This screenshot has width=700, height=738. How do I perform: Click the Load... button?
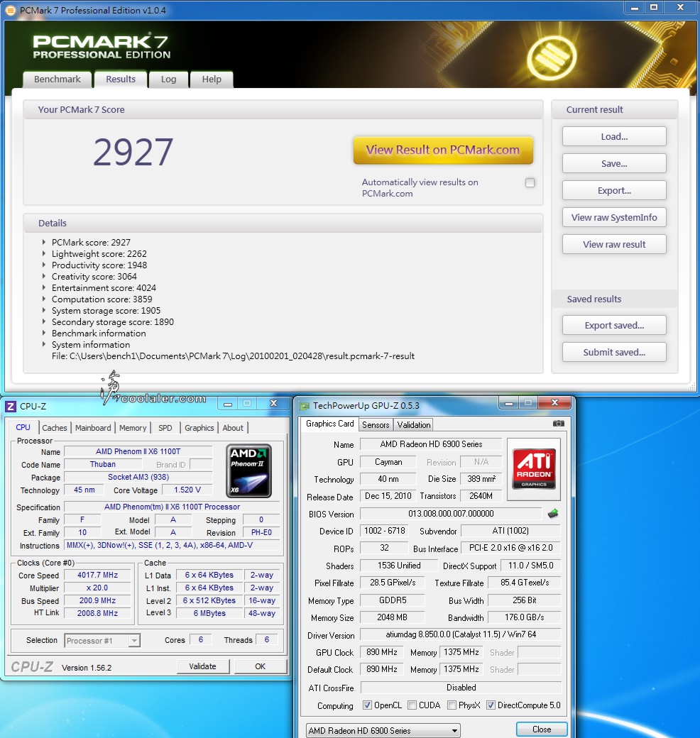614,136
